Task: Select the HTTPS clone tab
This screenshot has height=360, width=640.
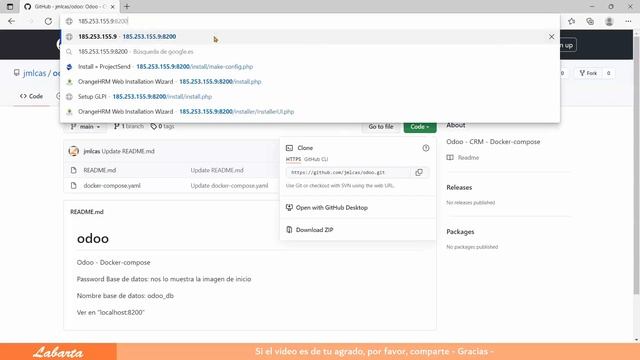Action: [x=293, y=159]
